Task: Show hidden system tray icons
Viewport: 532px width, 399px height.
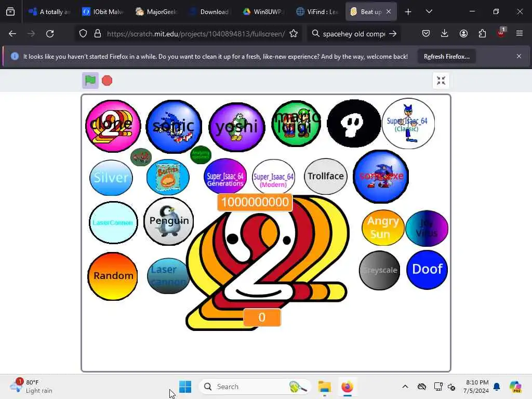Action: 405,387
